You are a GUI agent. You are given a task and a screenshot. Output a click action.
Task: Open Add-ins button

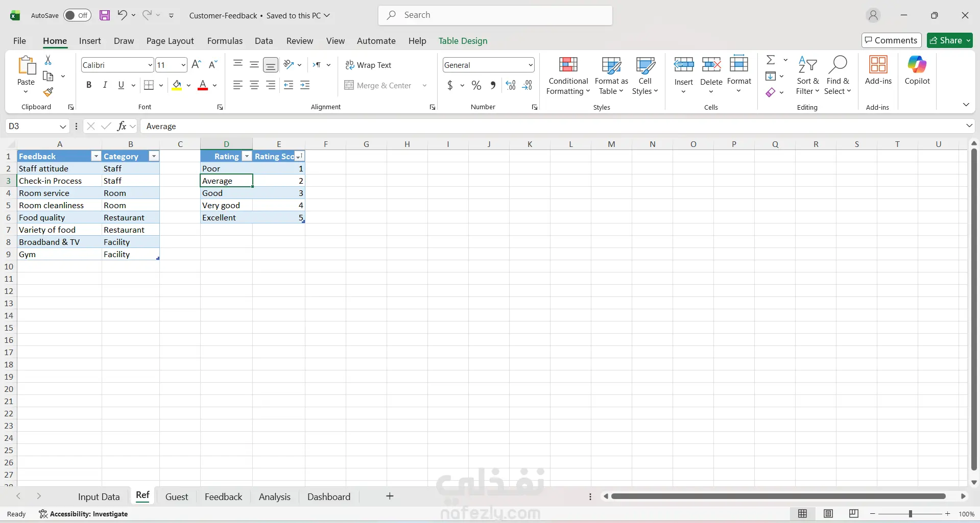[878, 70]
